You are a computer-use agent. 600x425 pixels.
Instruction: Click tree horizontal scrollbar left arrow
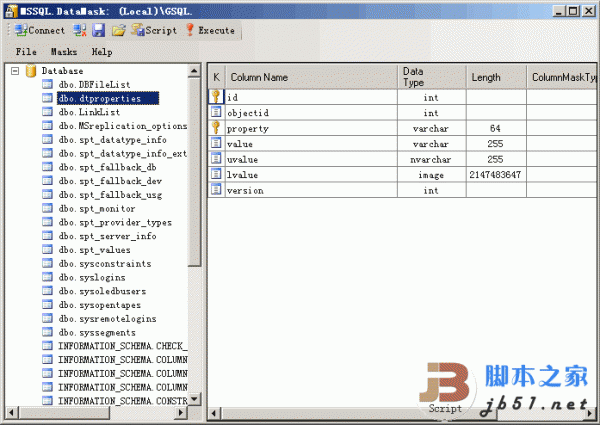(x=11, y=413)
